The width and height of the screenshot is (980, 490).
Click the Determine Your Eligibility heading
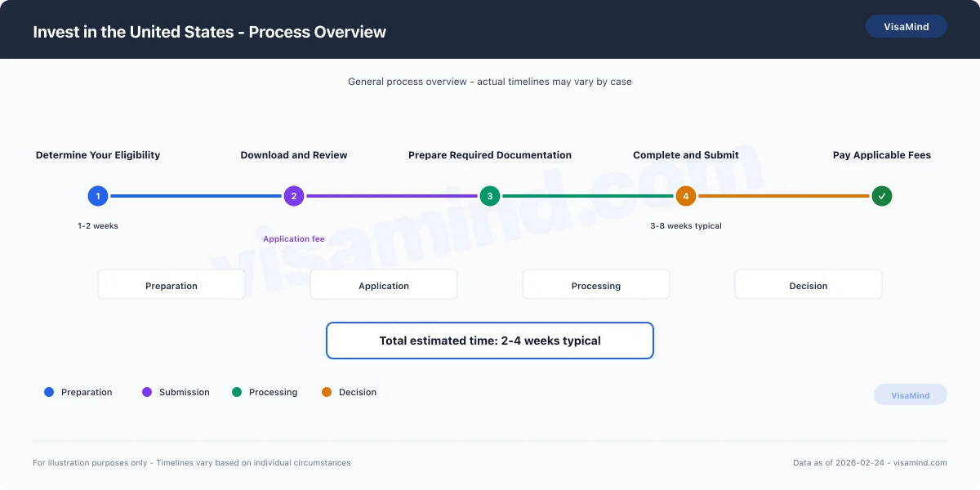coord(98,154)
